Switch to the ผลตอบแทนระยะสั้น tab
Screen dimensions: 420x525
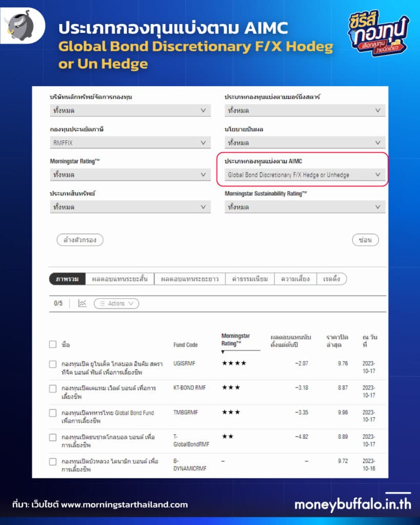coord(119,279)
